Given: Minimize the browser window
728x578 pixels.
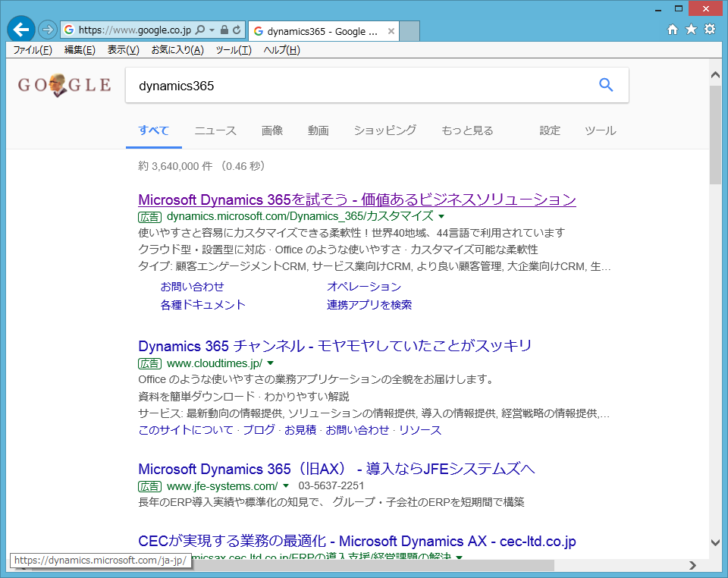Looking at the screenshot, I should [658, 9].
